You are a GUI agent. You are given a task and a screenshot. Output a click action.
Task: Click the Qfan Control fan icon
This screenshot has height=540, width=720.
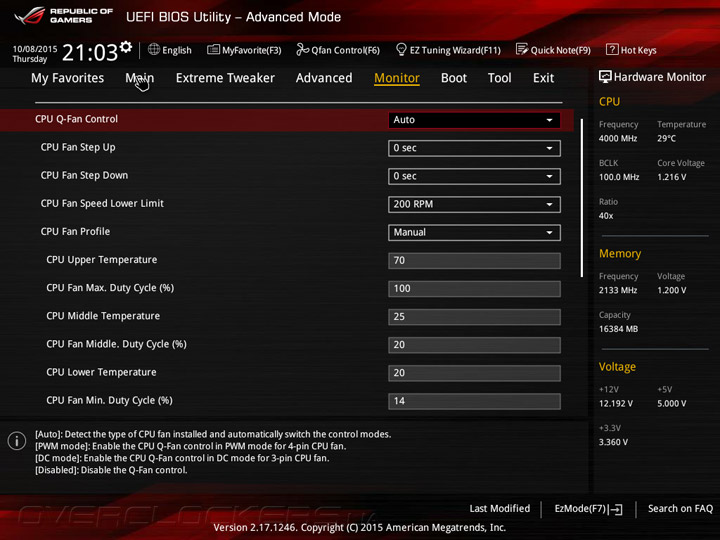tap(302, 49)
